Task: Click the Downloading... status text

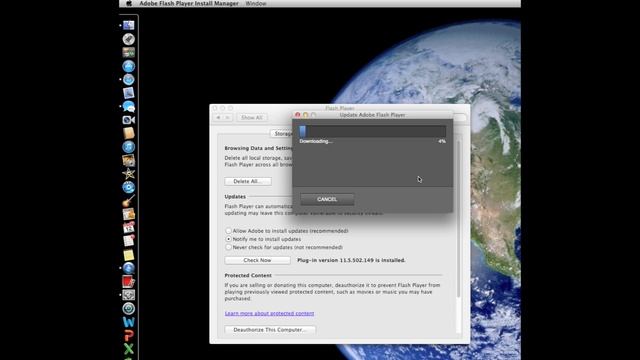Action: 316,141
